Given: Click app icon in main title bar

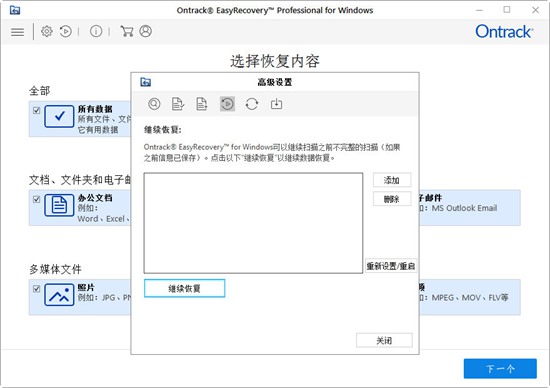Looking at the screenshot, I should coord(15,10).
